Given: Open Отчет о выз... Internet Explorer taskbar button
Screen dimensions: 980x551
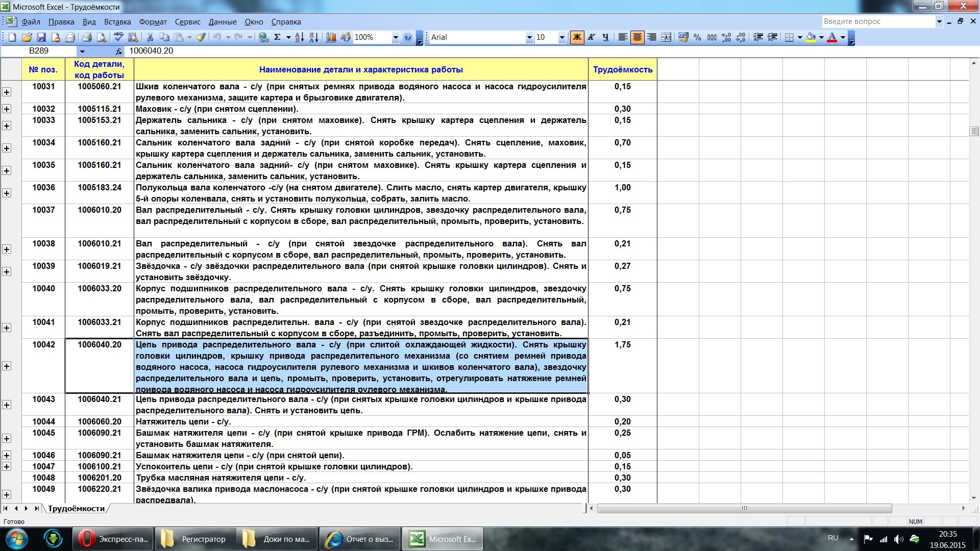Looking at the screenshot, I should tap(360, 539).
